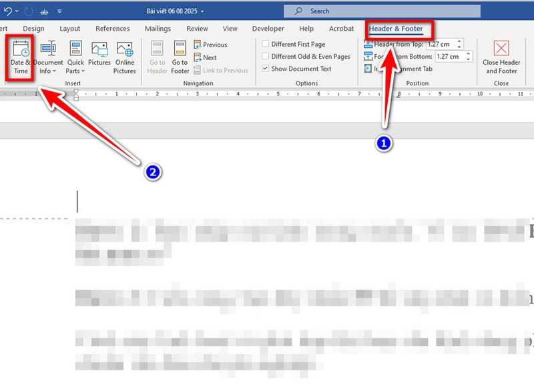Open the document title dropdown

tap(202, 11)
